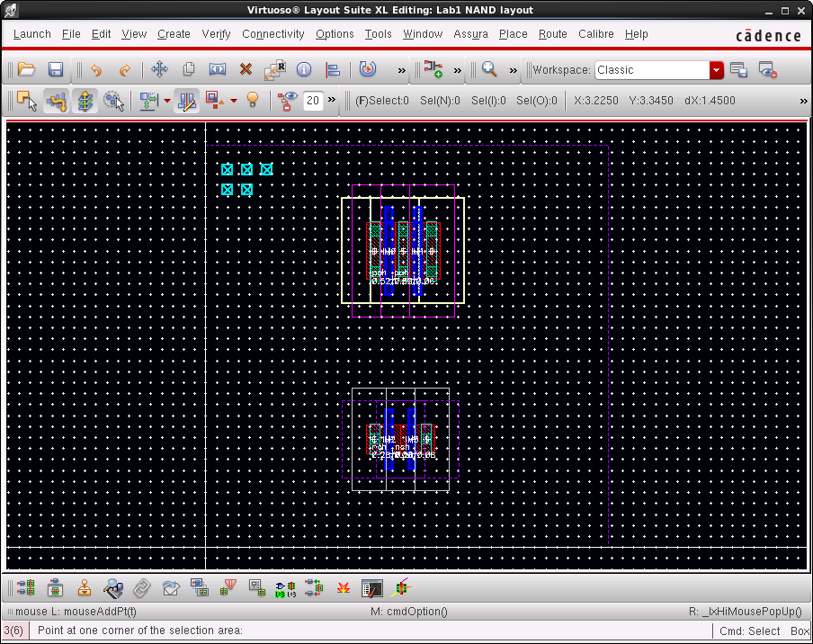Click the last icon with diagonal wire lines
813x644 pixels.
[x=401, y=587]
